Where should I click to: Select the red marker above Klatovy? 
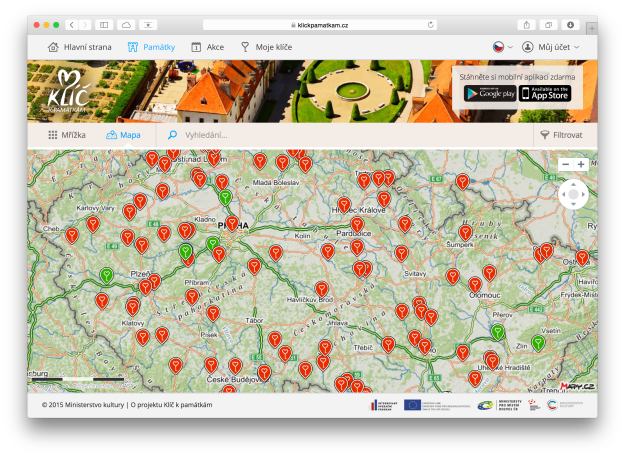[132, 307]
